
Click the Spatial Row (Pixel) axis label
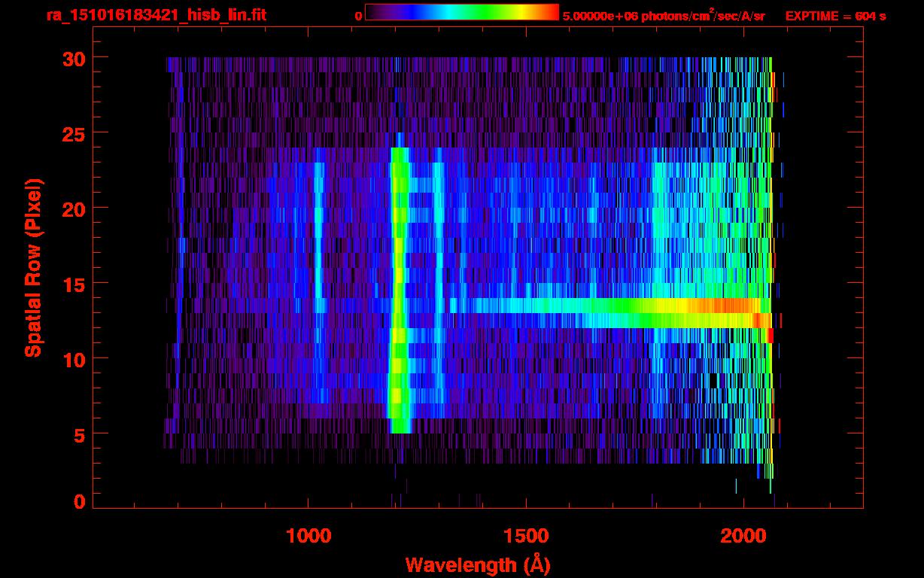(33, 268)
